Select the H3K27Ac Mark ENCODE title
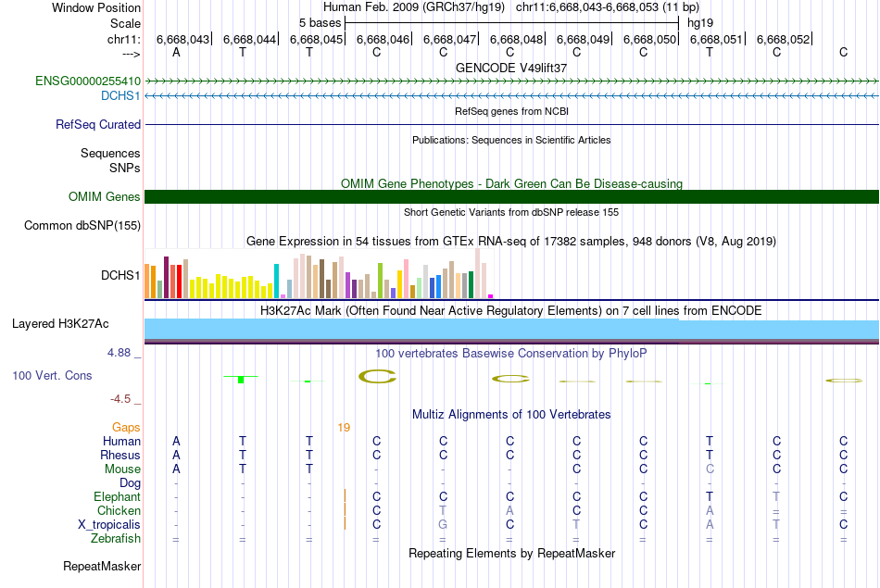Screen dimensions: 880x588 pos(511,311)
